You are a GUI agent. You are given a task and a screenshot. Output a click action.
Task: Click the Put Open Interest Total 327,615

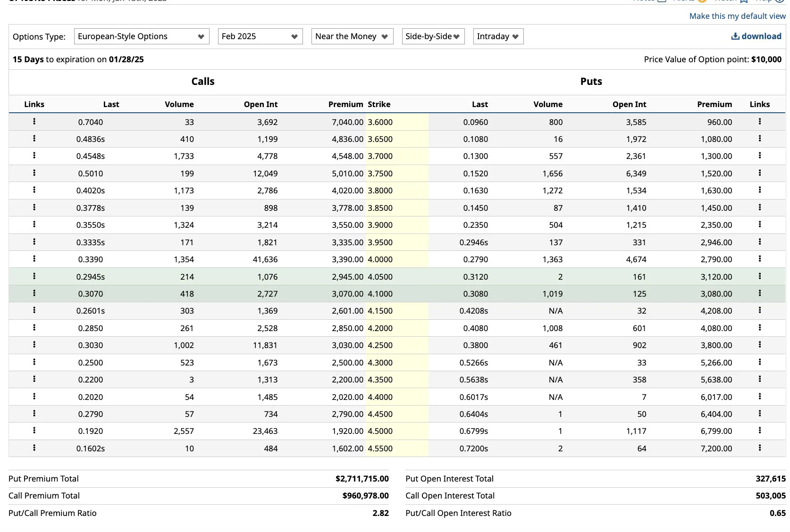[771, 479]
